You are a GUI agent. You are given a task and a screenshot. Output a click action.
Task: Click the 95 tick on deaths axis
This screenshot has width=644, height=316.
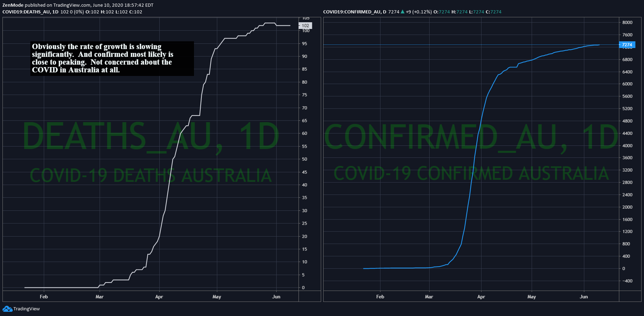pyautogui.click(x=305, y=43)
